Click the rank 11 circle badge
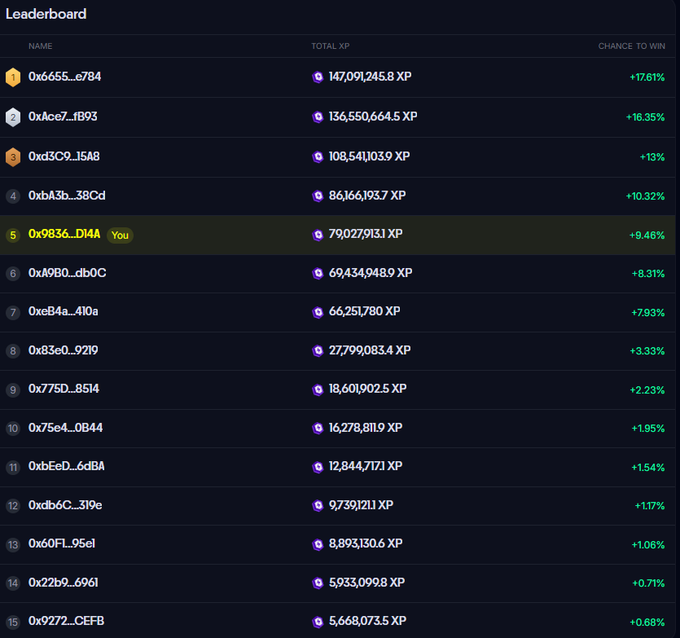 click(13, 467)
